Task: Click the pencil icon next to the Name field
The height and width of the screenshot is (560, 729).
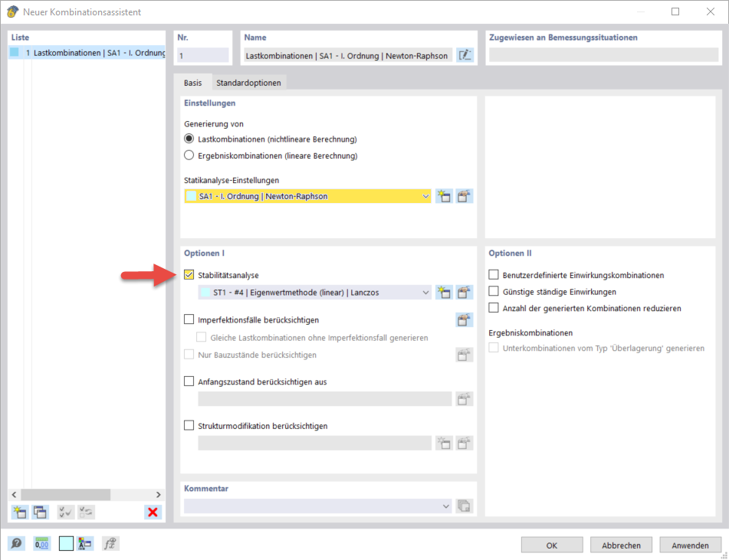Action: coord(465,55)
